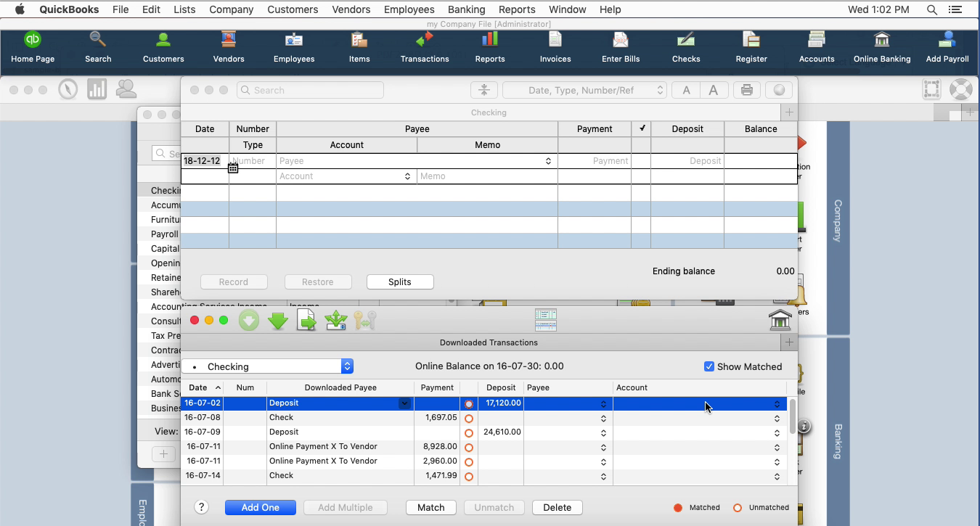Click unmatched circle for 24,610.00 Deposit row

click(x=469, y=433)
